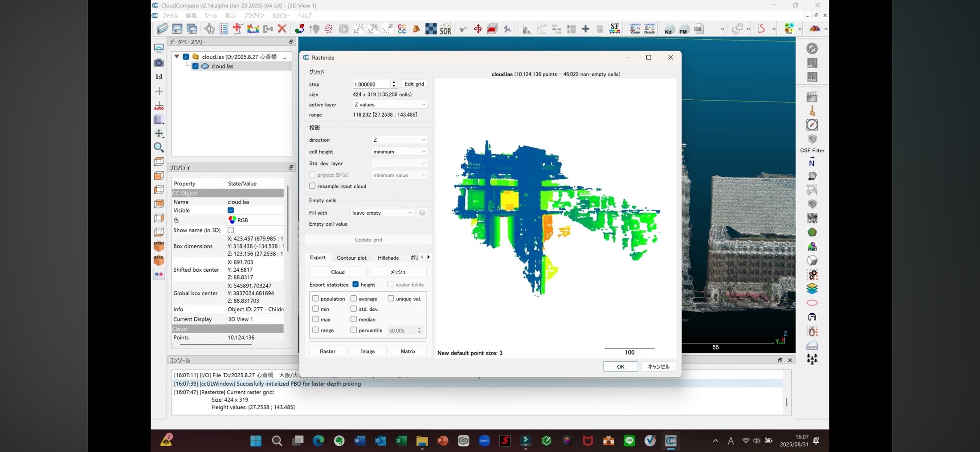Click the magnifier zoom icon in left sidebar
980x452 pixels.
click(159, 147)
